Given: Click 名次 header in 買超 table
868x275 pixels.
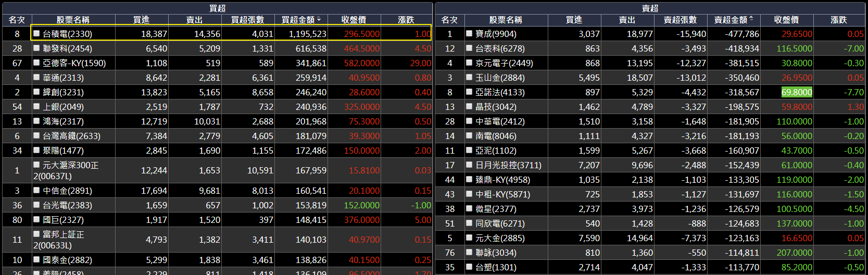Looking at the screenshot, I should pos(17,20).
